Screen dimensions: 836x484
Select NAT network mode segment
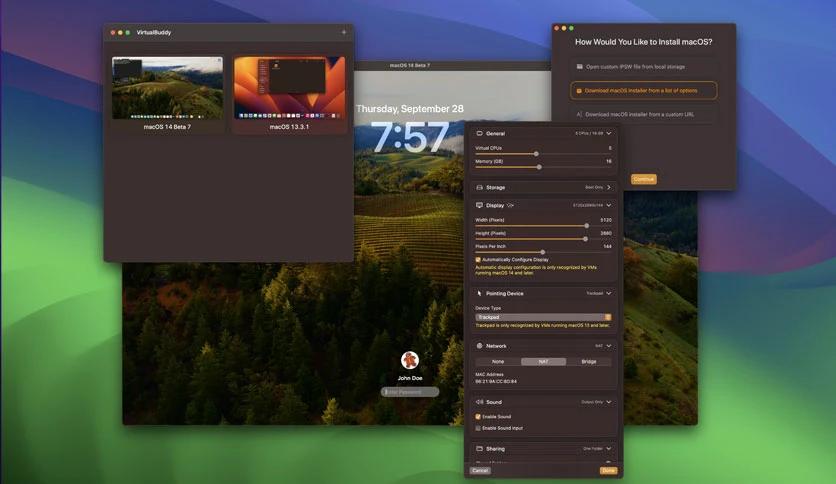(543, 361)
